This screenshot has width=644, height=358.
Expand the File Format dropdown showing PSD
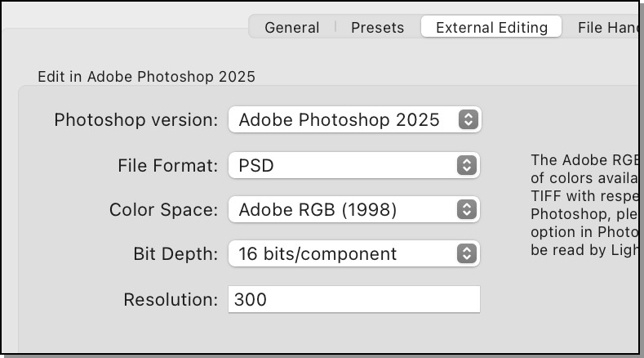[x=354, y=165]
